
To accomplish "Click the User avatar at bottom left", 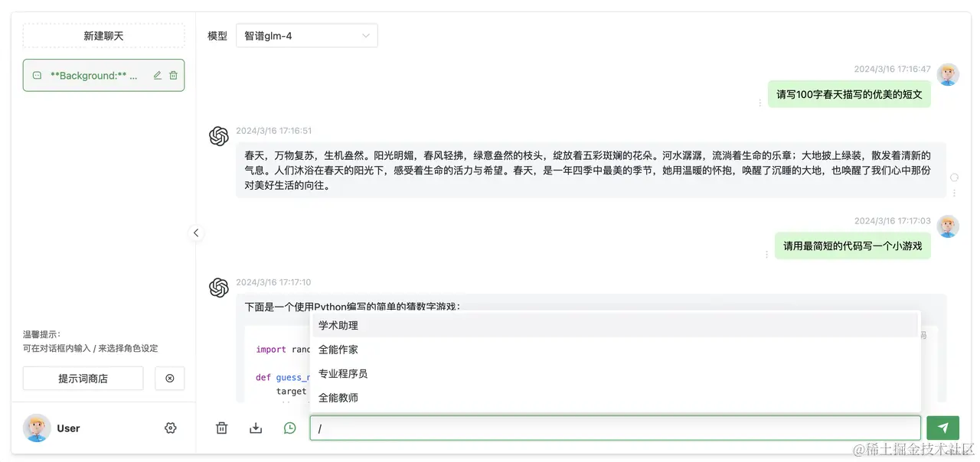I will pos(36,428).
